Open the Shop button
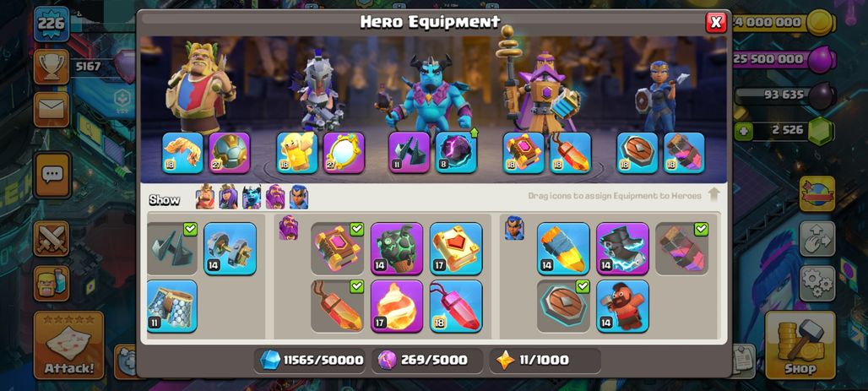Viewport: 868px width, 391px height. [800, 345]
